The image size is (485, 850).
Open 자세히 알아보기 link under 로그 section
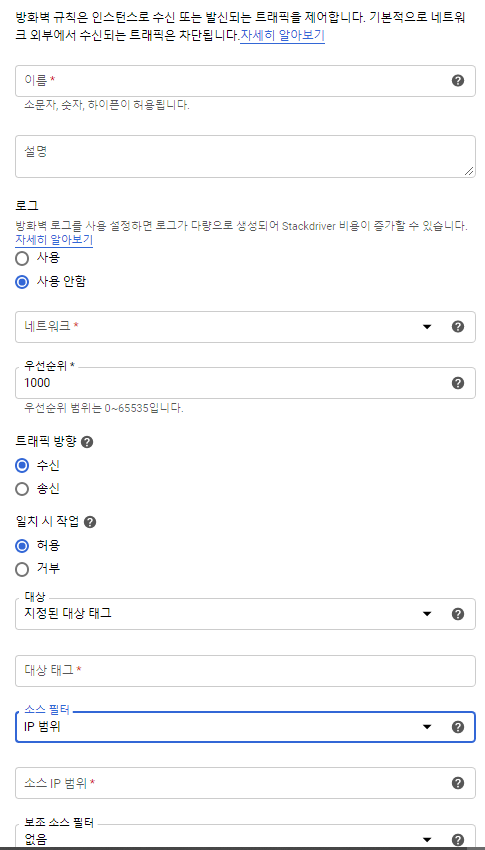point(54,240)
